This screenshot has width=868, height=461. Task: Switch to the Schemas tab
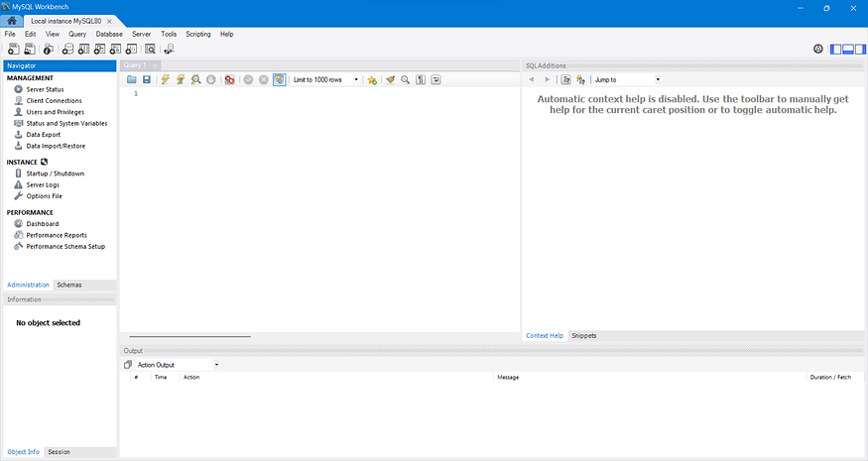(69, 285)
